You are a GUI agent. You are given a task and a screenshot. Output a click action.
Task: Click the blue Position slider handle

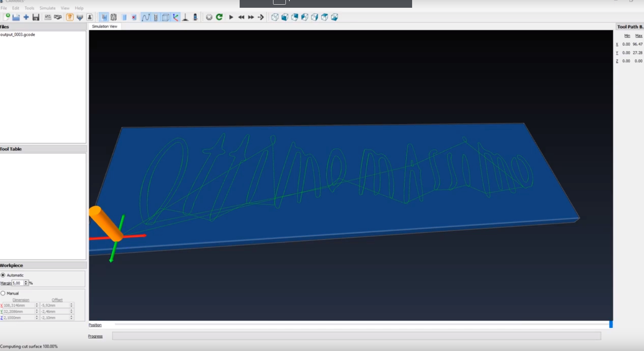click(611, 324)
